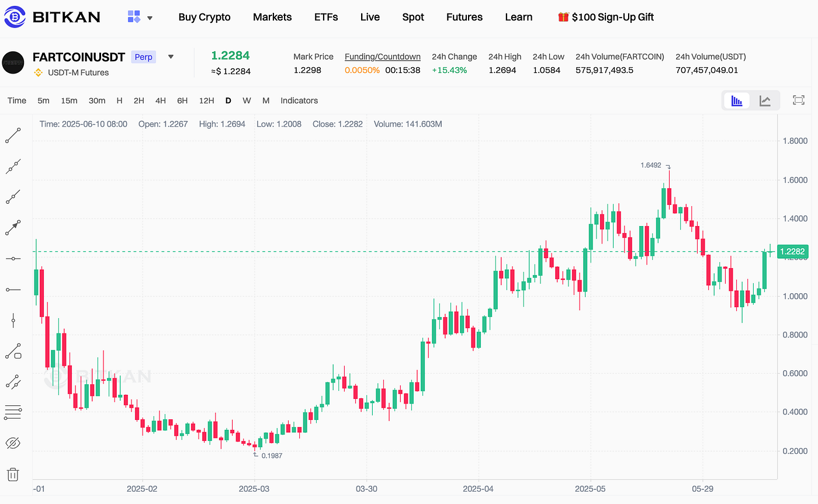Open the Buy Crypto menu

pyautogui.click(x=204, y=17)
